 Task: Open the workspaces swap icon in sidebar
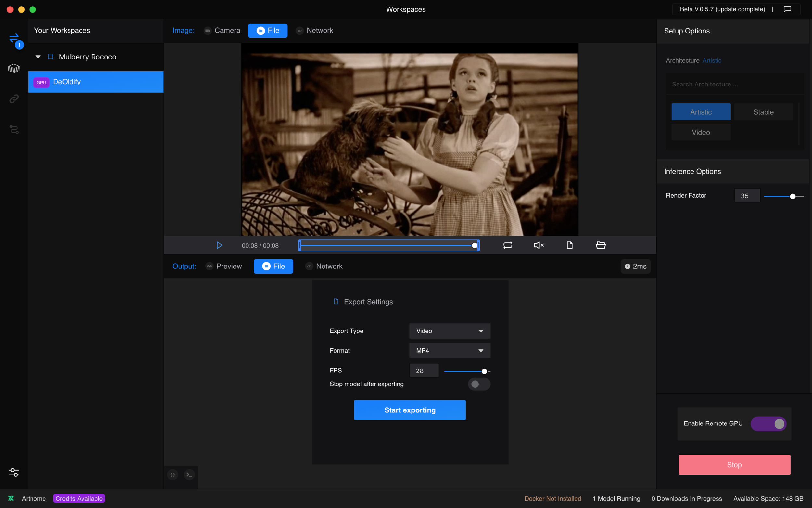click(x=14, y=38)
